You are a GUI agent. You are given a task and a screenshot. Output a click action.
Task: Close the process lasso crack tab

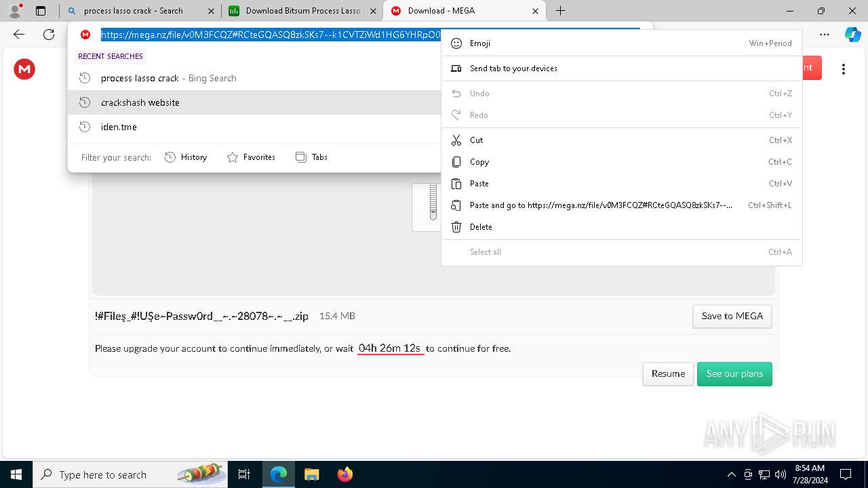tap(211, 11)
